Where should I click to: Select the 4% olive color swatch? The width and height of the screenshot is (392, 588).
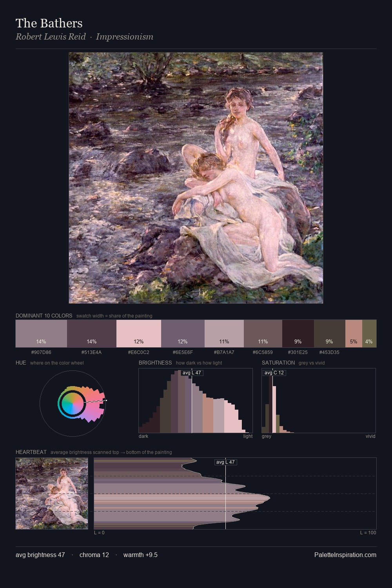(x=369, y=334)
